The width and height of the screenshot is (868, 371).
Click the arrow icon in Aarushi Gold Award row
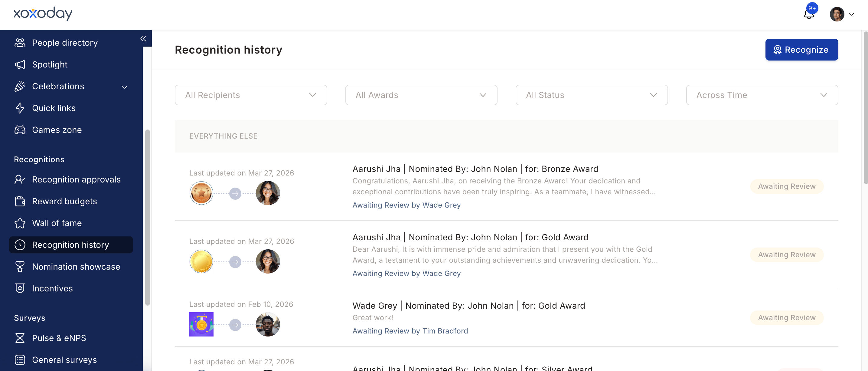pyautogui.click(x=235, y=262)
